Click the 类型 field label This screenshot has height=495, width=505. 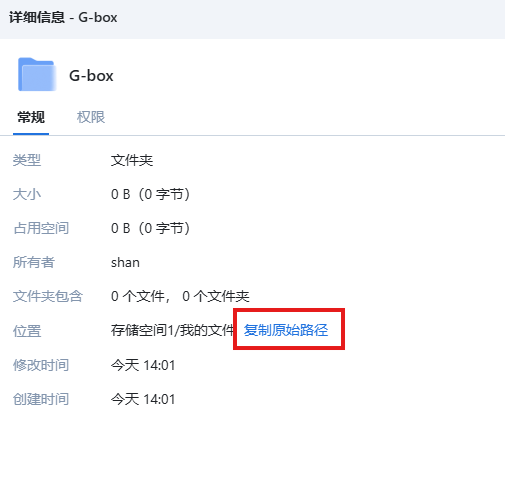coord(27,160)
